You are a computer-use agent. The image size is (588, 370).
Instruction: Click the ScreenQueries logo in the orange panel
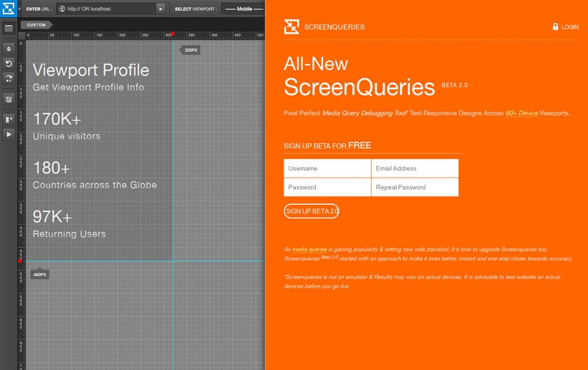pos(292,27)
